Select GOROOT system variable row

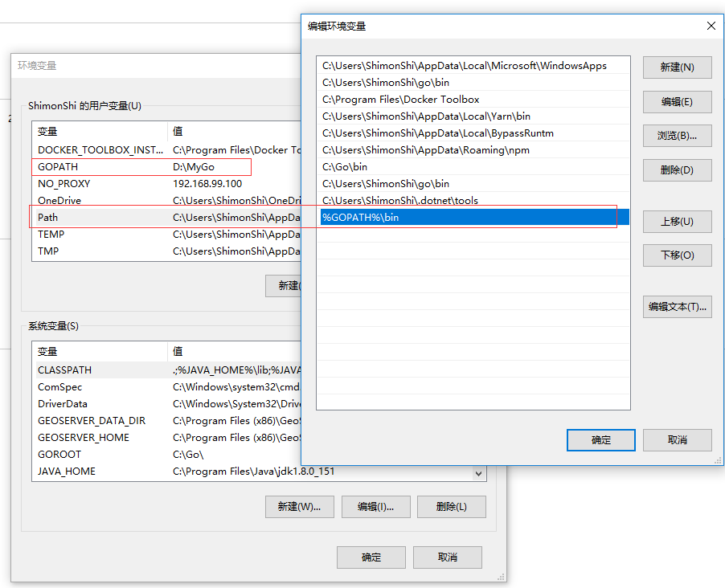click(166, 455)
